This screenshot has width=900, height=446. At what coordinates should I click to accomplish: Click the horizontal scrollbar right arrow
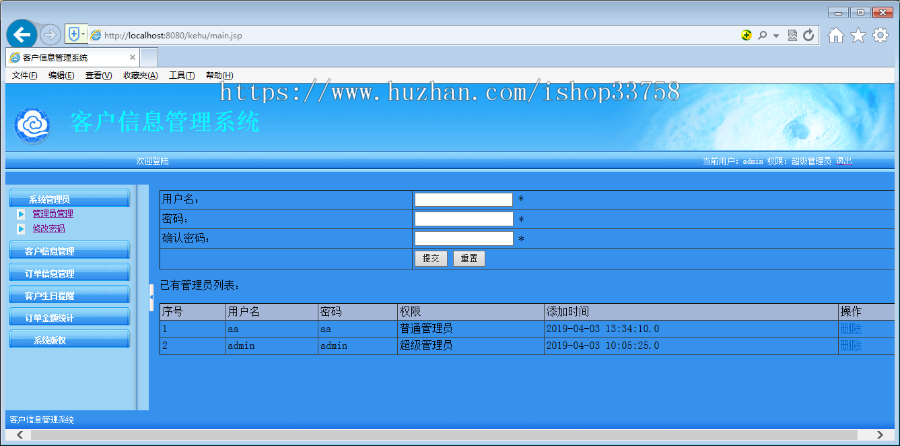pos(879,435)
